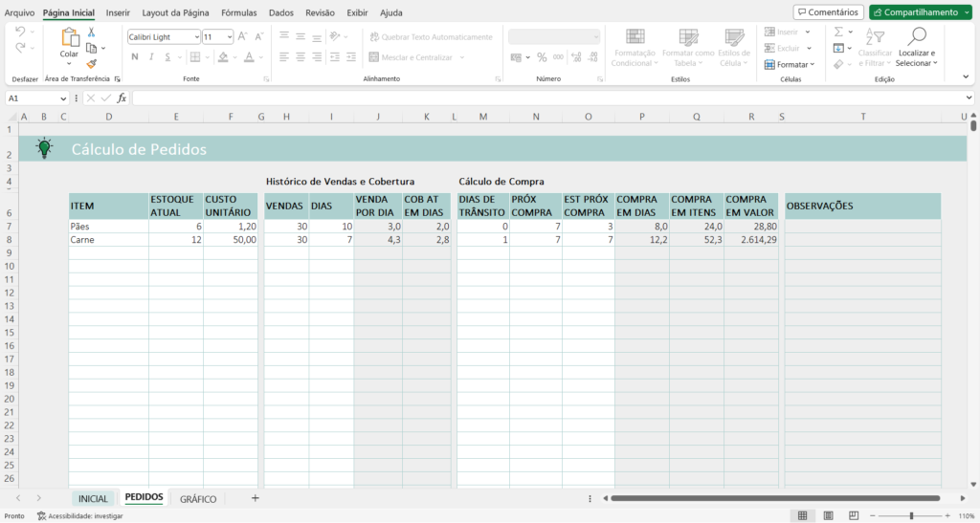
Task: Toggle underline S formatting
Action: (167, 57)
